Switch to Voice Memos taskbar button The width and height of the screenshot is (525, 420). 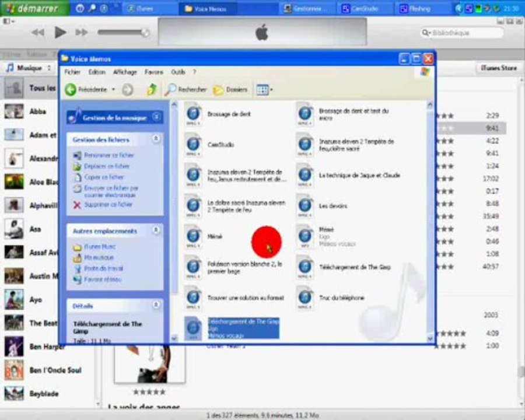click(x=207, y=9)
